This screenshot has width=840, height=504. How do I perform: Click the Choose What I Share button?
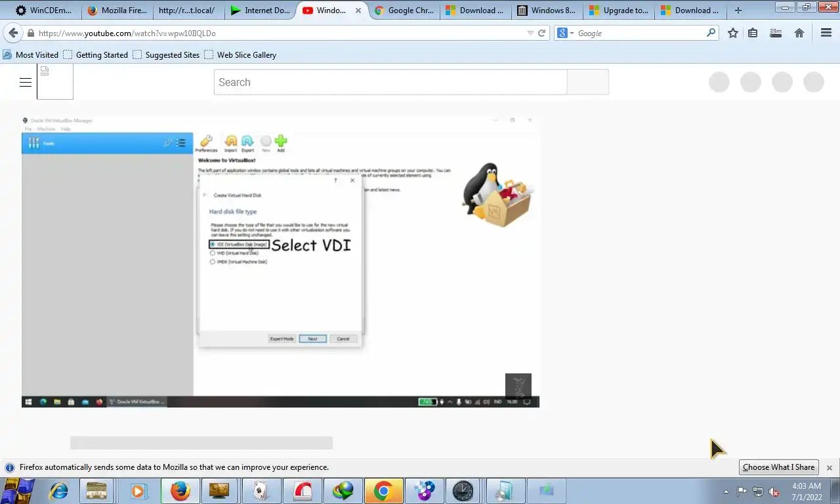778,467
